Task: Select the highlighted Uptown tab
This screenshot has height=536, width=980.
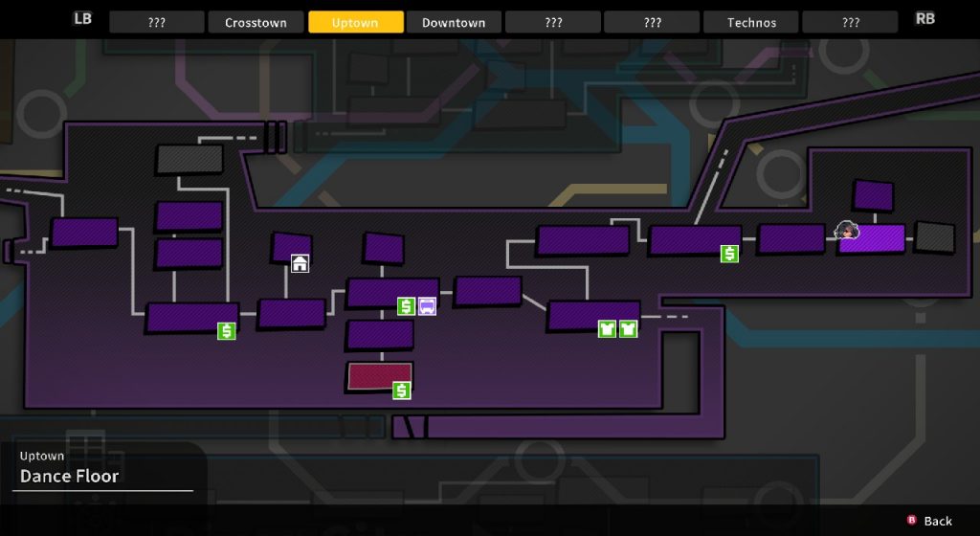Action: [355, 22]
